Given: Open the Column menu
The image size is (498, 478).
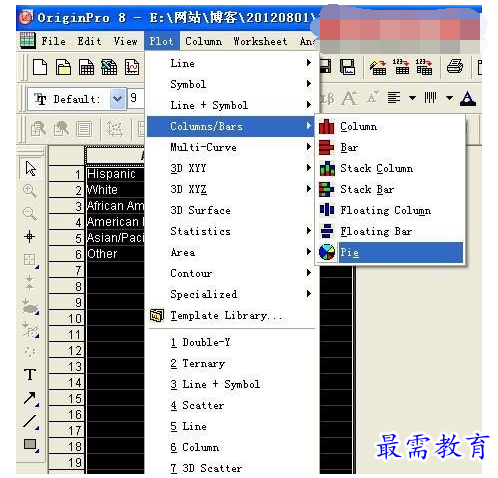Looking at the screenshot, I should tap(203, 41).
